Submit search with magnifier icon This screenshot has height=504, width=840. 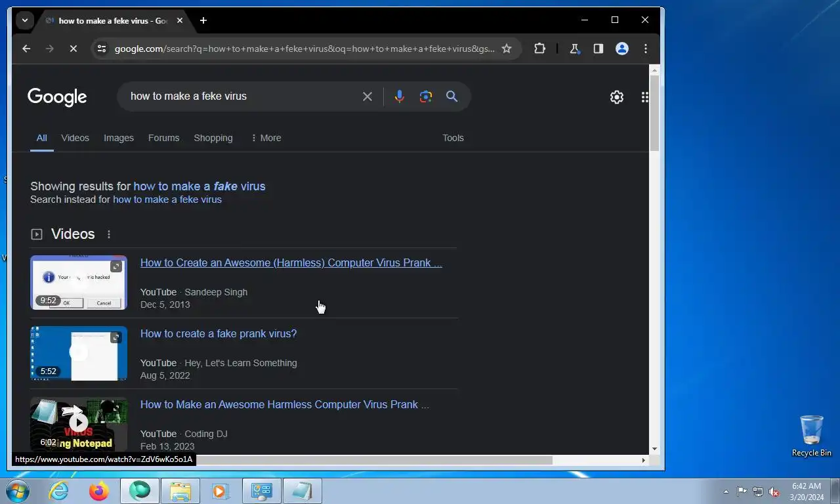452,96
